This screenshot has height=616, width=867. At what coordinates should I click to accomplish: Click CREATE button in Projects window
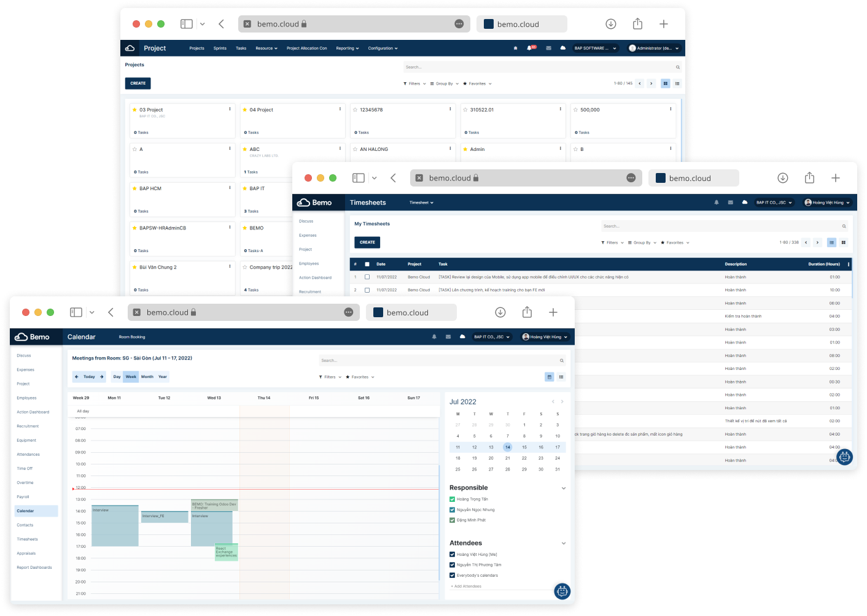tap(138, 83)
